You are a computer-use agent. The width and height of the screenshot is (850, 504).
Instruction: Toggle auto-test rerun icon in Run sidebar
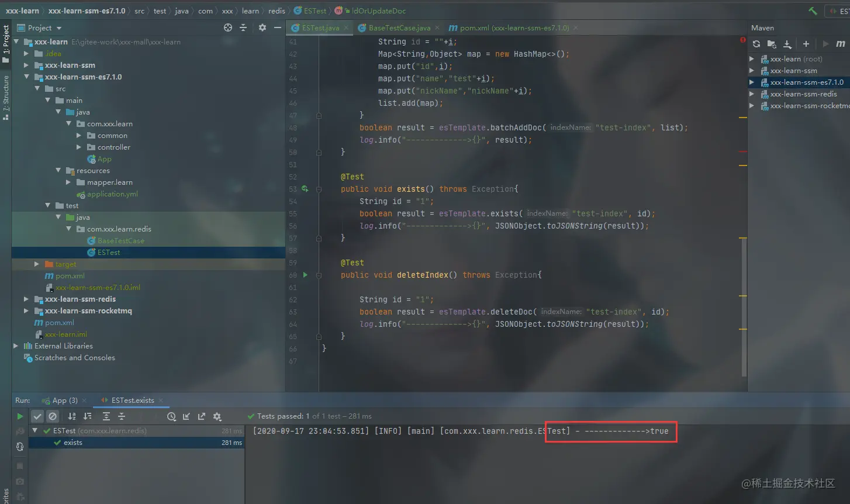point(20,447)
